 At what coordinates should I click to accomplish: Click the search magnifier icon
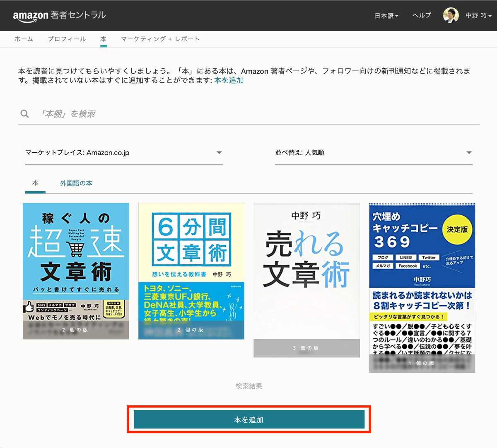25,114
